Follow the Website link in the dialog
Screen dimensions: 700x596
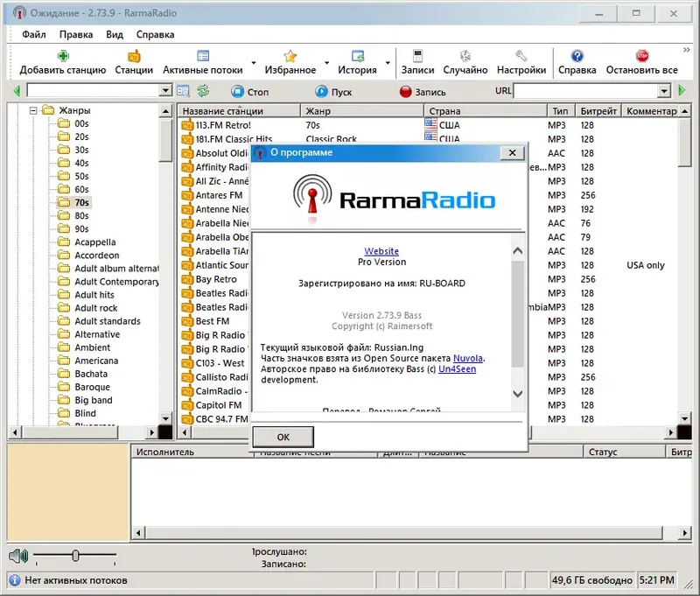[381, 251]
